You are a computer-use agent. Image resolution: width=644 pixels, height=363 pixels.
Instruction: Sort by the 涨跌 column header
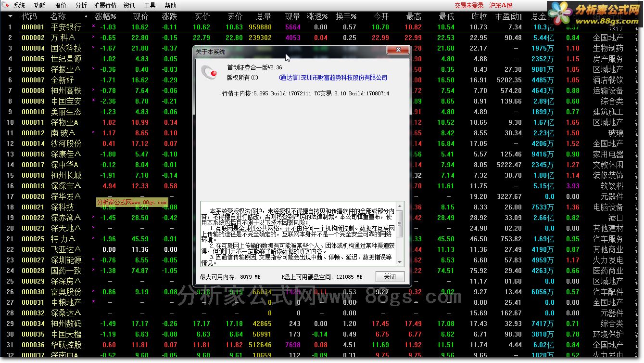pyautogui.click(x=169, y=16)
